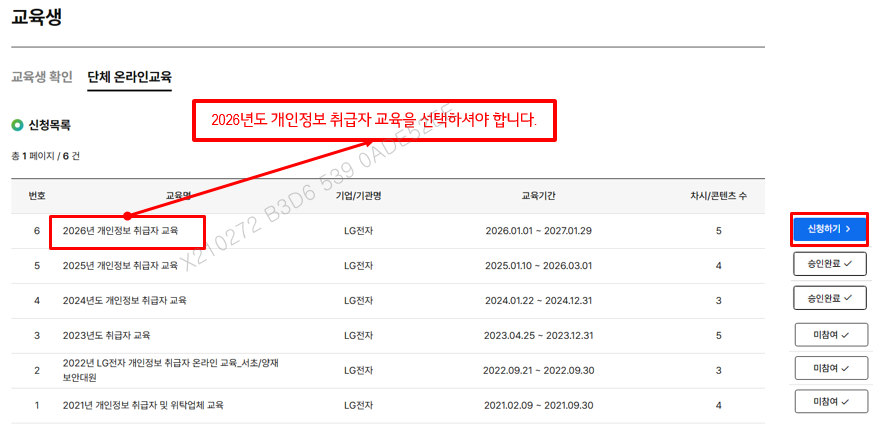Click the red callout about 2026년도 교육
The width and height of the screenshot is (888, 431).
(x=373, y=119)
